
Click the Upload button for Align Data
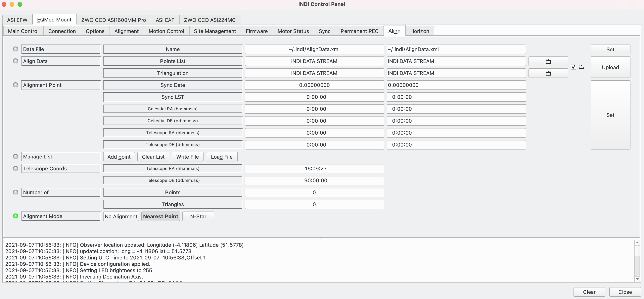click(610, 67)
